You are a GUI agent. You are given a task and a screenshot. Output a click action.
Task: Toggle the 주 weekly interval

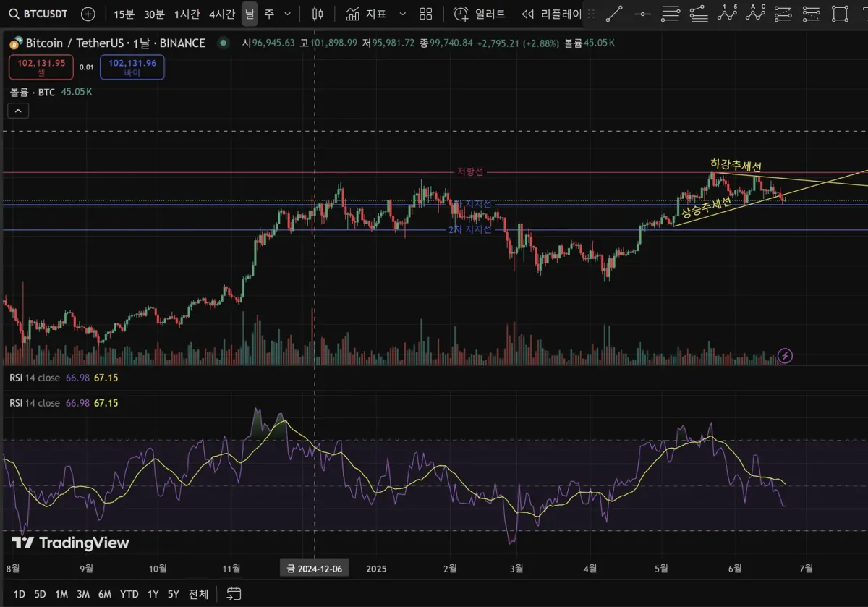coord(269,14)
